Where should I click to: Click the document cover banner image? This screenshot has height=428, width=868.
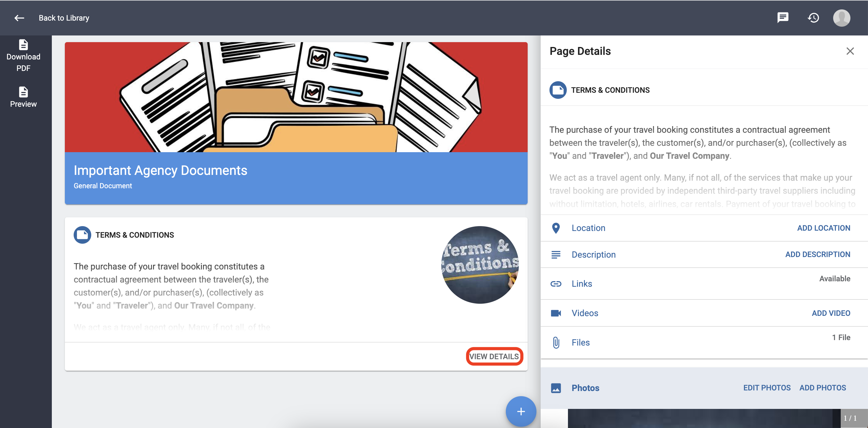pyautogui.click(x=296, y=97)
